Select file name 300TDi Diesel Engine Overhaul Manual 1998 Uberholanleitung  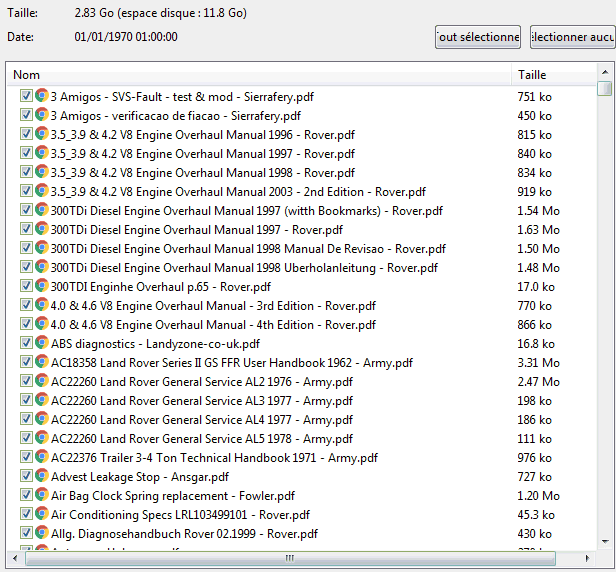tap(244, 268)
